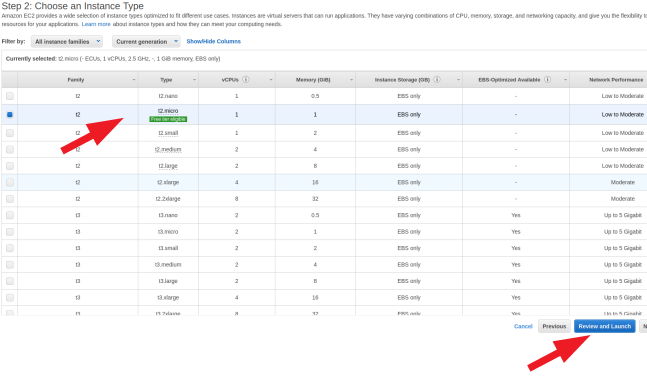Screen dimensions: 647x384
Task: Click the t3.medium type cell
Action: 168,264
